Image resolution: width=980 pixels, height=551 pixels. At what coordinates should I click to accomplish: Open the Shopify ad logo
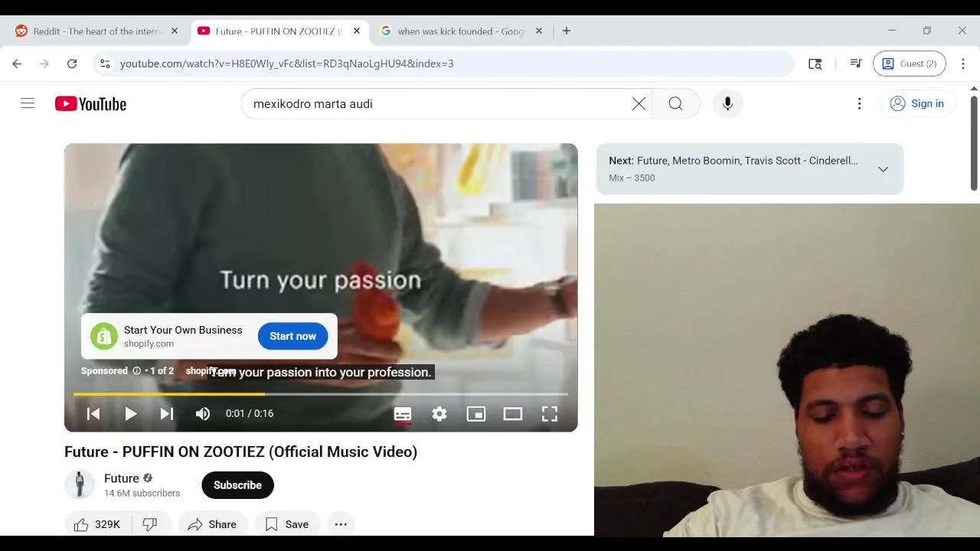pyautogui.click(x=104, y=336)
